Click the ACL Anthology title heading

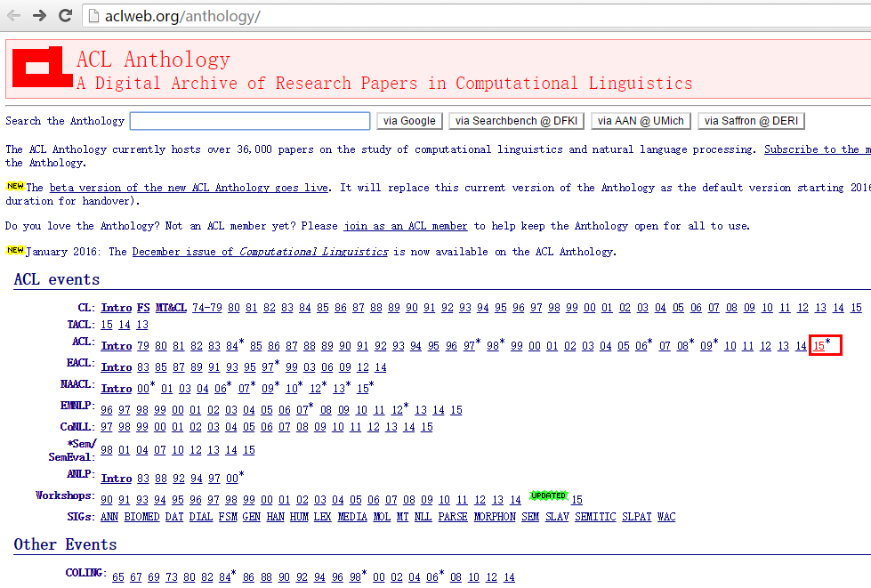[x=153, y=60]
